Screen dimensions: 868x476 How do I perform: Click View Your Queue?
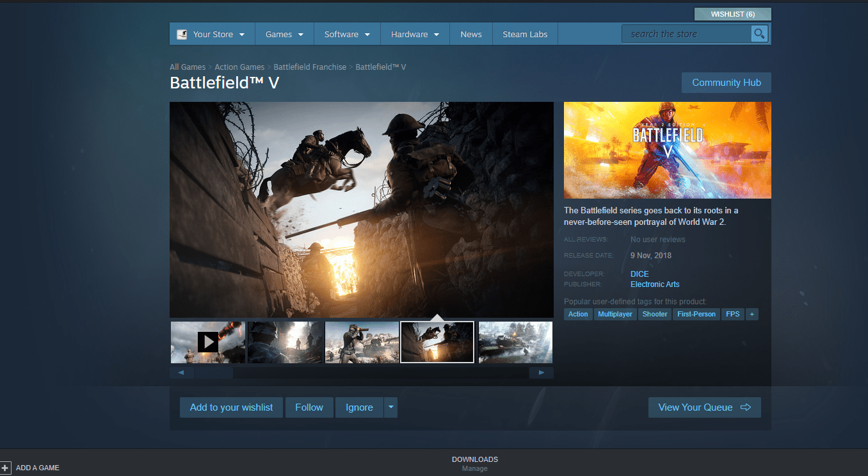(x=705, y=407)
